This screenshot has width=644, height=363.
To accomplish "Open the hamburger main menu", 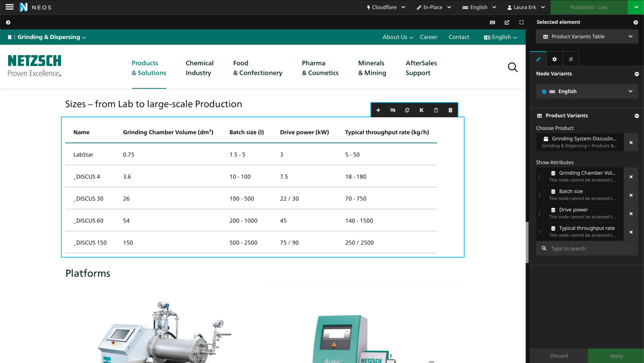I will tap(9, 7).
